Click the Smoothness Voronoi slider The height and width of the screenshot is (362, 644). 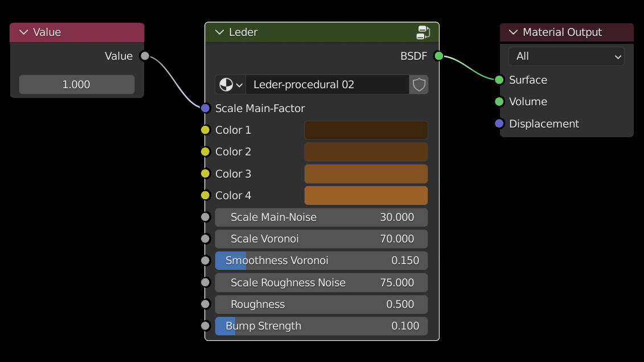pos(321,261)
